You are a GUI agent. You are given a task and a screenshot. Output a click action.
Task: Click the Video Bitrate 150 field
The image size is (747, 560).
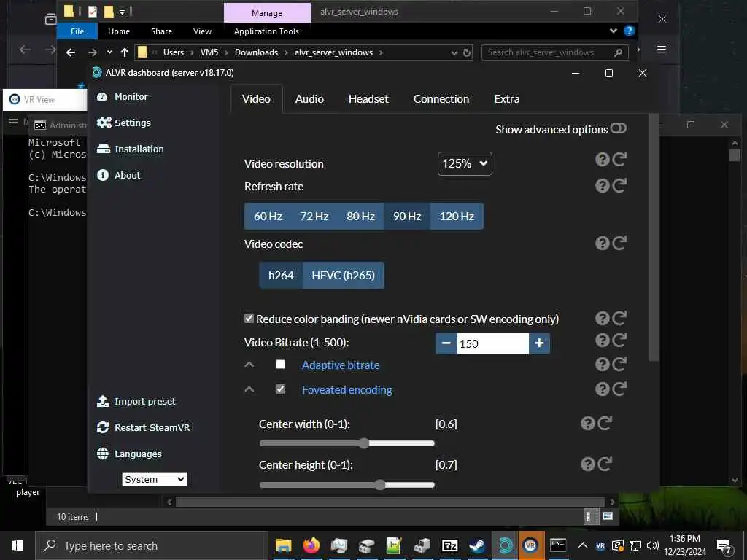tap(492, 343)
